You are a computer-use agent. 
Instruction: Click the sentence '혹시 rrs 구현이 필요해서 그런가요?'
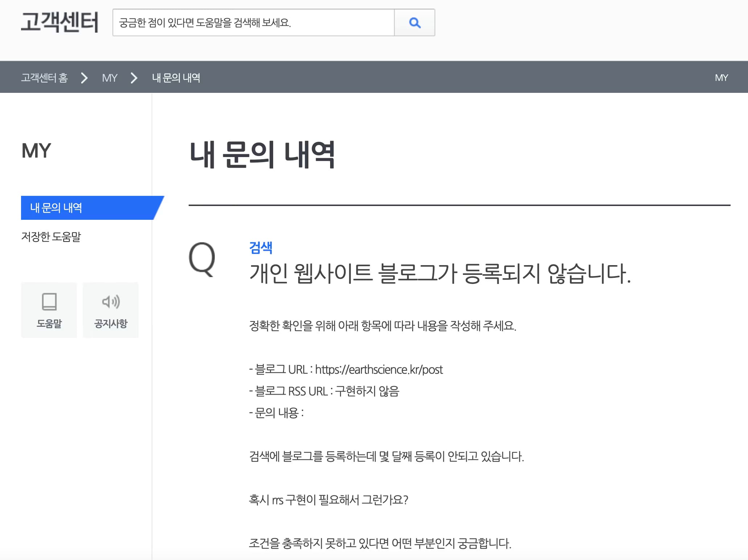[329, 500]
